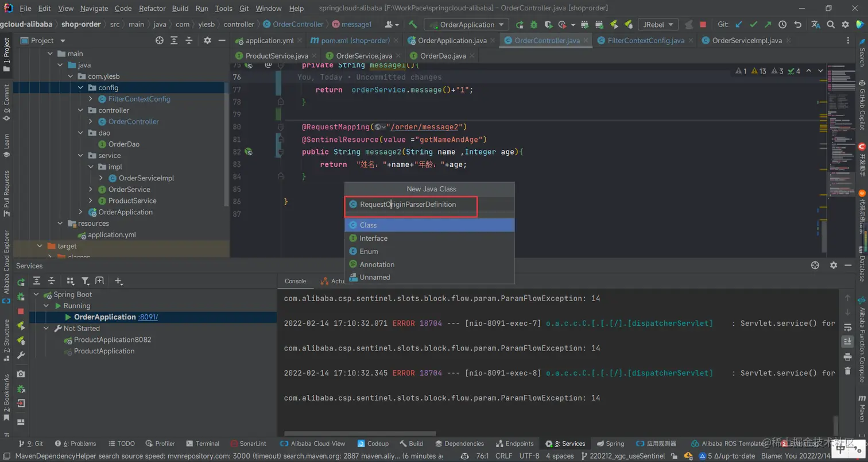Screen dimensions: 868x462
Task: Click the green Debug bug icon in toolbar
Action: [534, 25]
